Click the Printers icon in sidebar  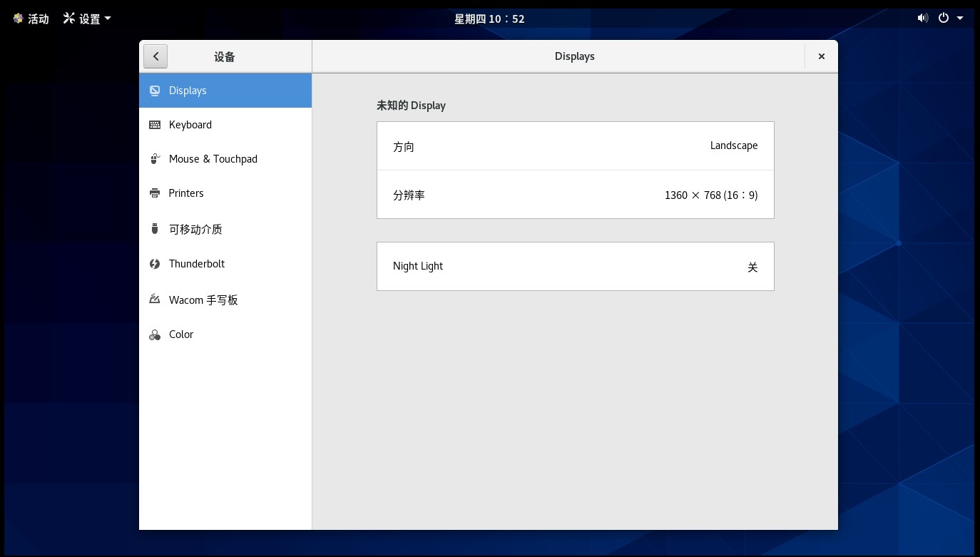click(x=155, y=193)
